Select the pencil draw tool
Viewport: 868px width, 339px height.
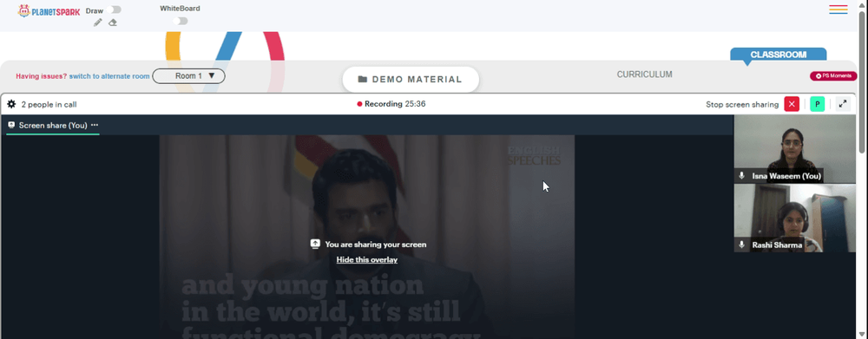click(98, 23)
